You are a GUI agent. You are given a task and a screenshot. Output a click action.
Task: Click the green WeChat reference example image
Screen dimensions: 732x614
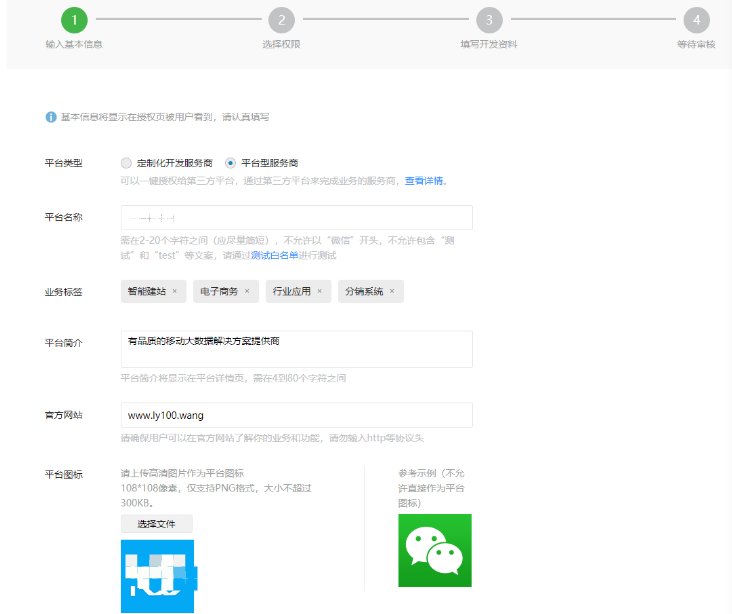click(435, 551)
